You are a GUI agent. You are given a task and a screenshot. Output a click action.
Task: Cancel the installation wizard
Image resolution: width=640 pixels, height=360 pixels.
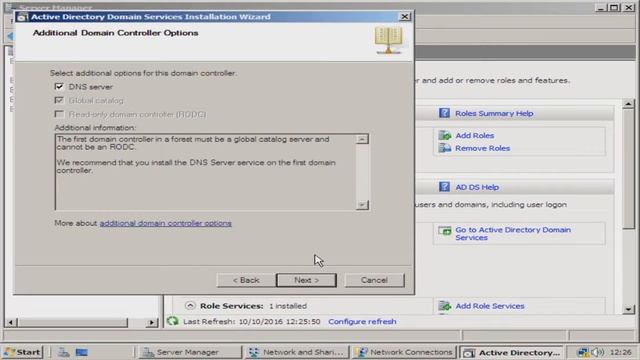[374, 280]
